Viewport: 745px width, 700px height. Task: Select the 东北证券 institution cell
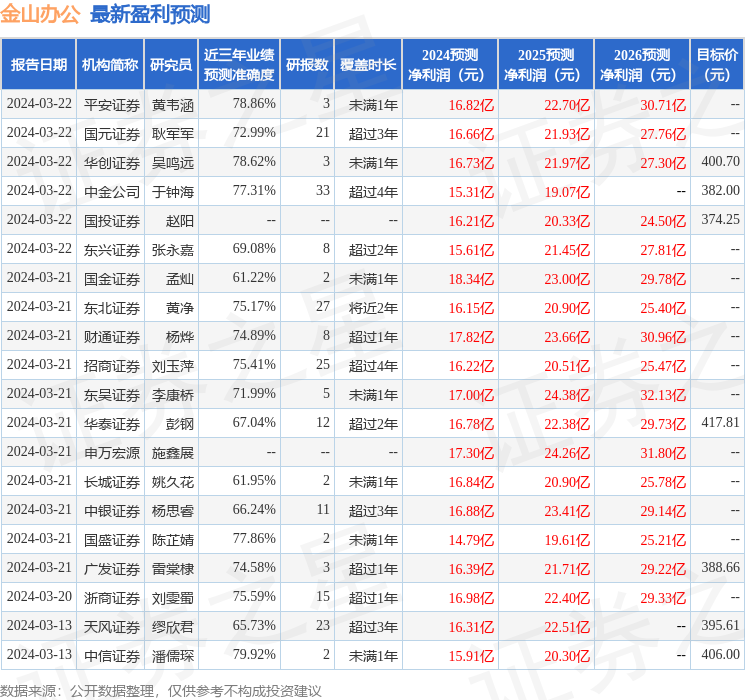[x=112, y=307]
